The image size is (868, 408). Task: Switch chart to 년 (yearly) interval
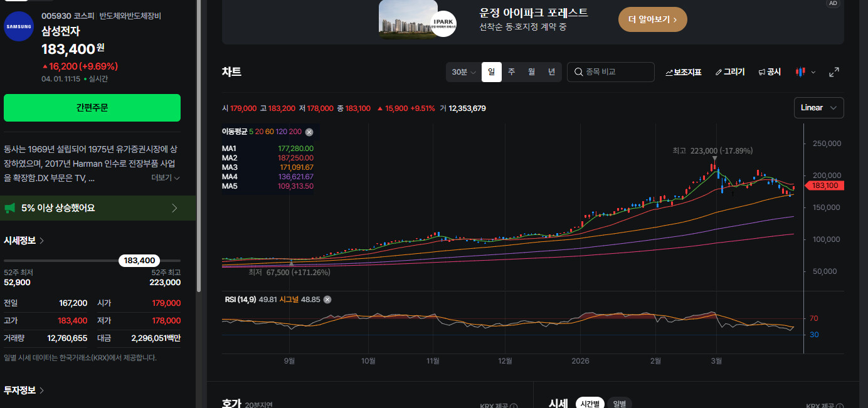tap(551, 72)
